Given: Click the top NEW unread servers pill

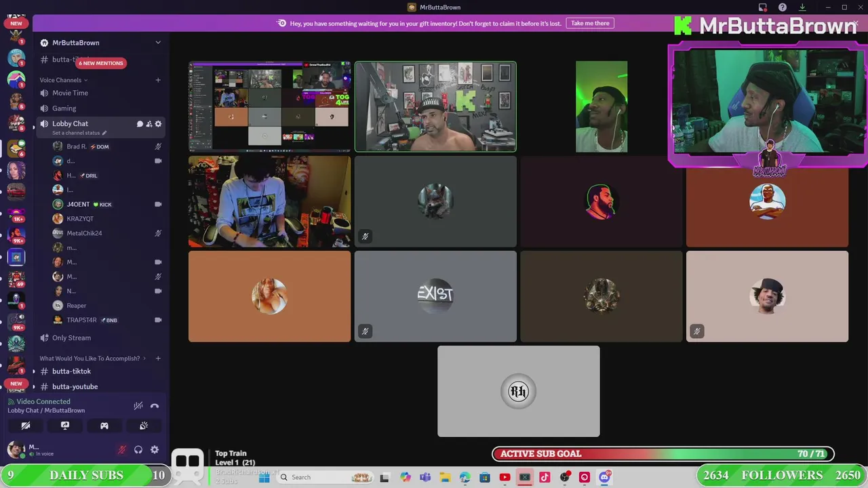Looking at the screenshot, I should pyautogui.click(x=16, y=23).
